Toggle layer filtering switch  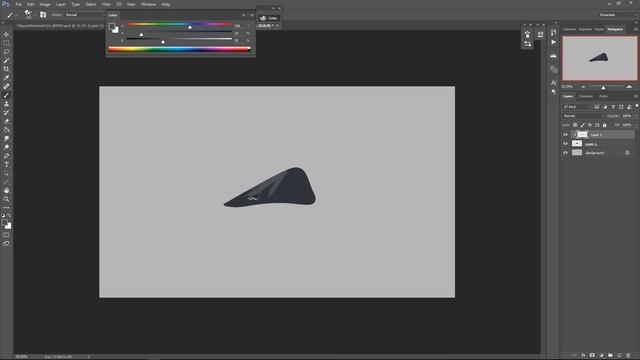pos(637,106)
